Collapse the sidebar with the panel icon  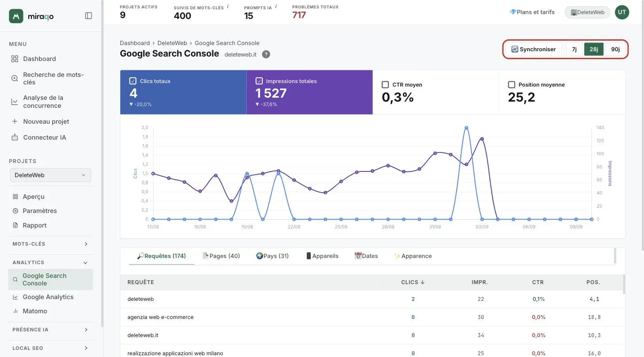click(88, 16)
